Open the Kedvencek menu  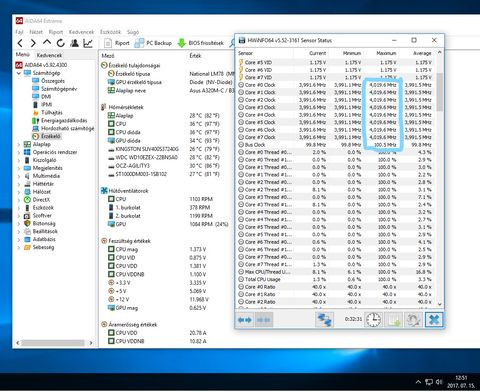click(x=81, y=32)
